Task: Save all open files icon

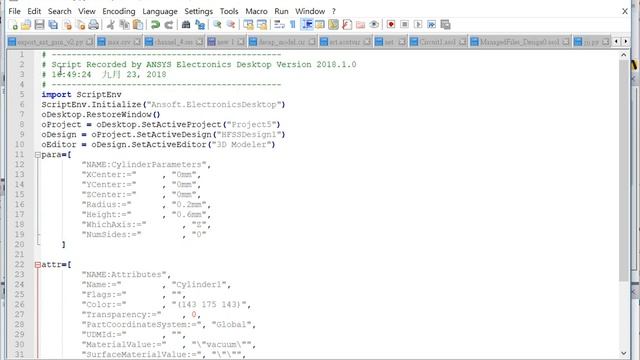Action: (53, 25)
